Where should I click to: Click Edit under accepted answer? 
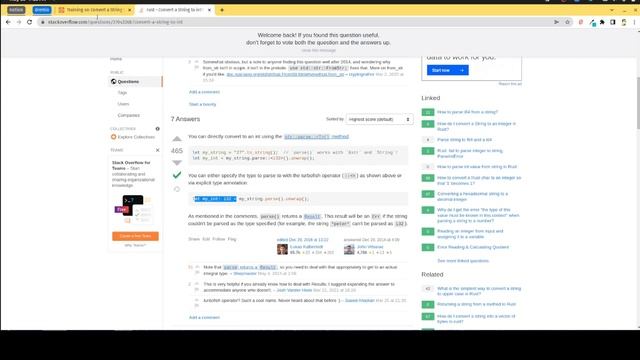point(206,239)
